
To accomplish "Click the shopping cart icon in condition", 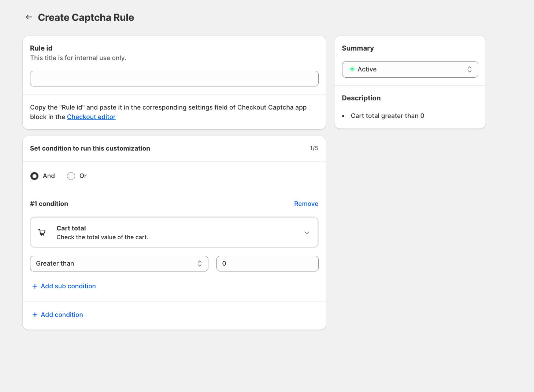I will [x=42, y=233].
